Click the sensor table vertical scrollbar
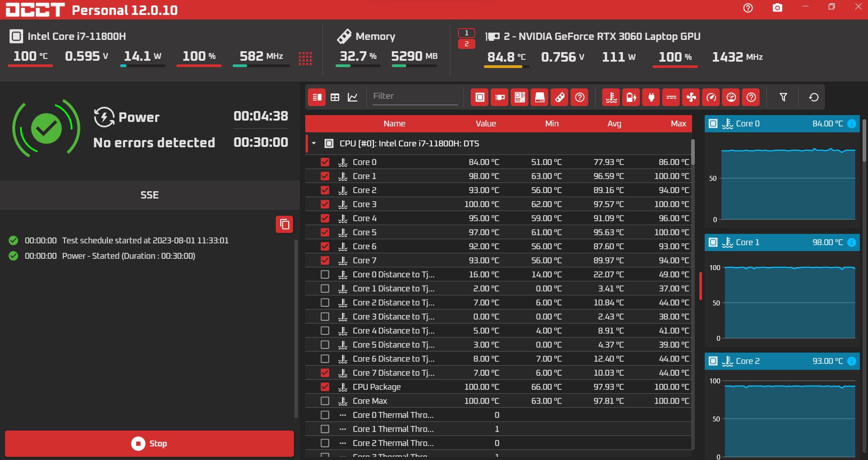 692,152
